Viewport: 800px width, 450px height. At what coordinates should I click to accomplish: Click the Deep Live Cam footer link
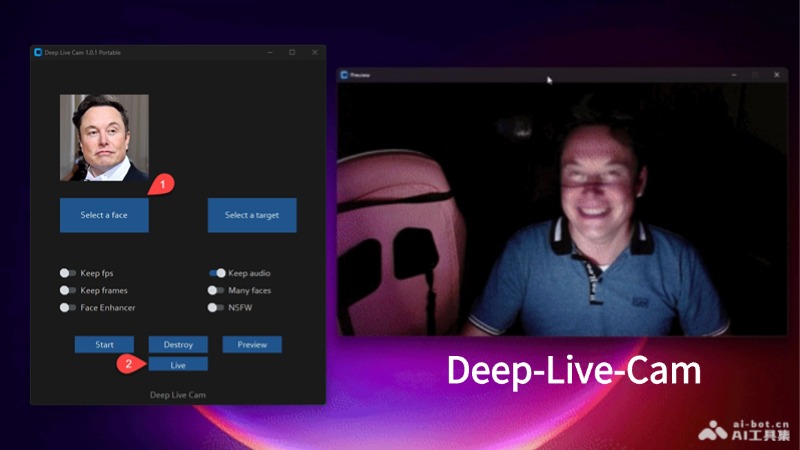(178, 395)
